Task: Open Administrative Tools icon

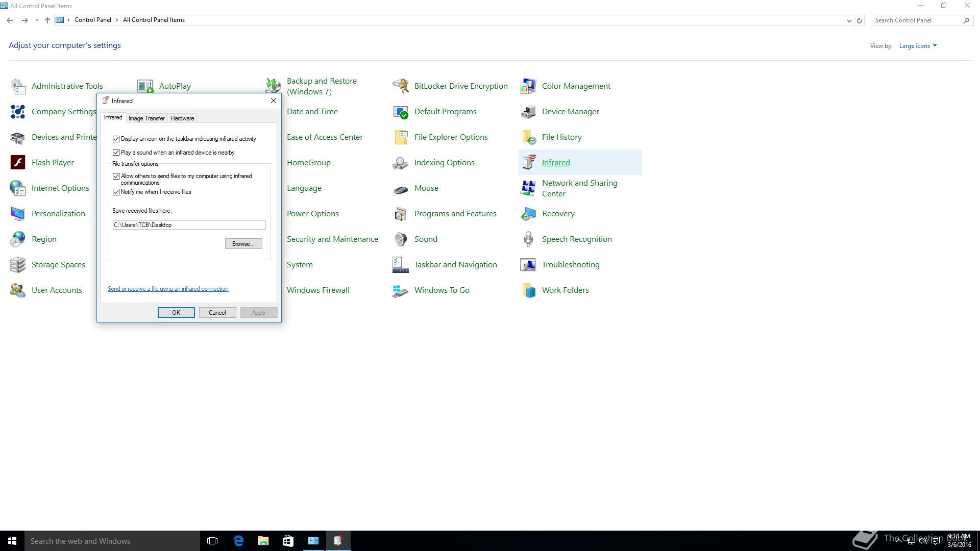Action: pyautogui.click(x=18, y=86)
